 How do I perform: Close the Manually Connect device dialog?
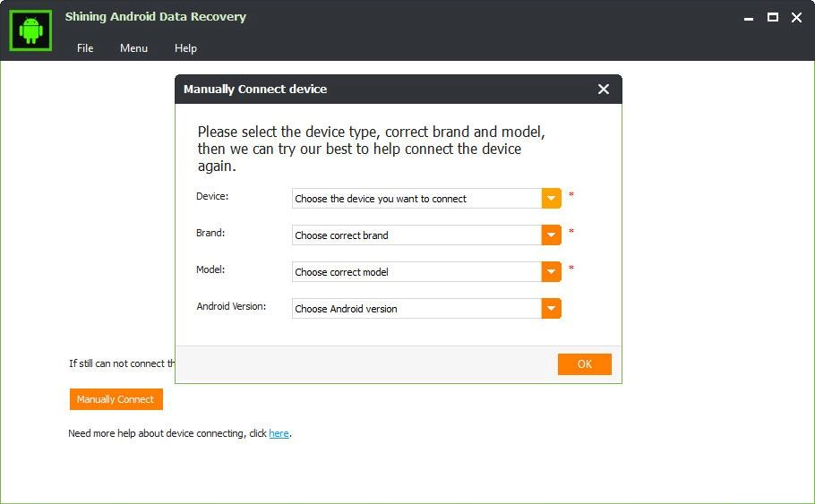point(604,90)
